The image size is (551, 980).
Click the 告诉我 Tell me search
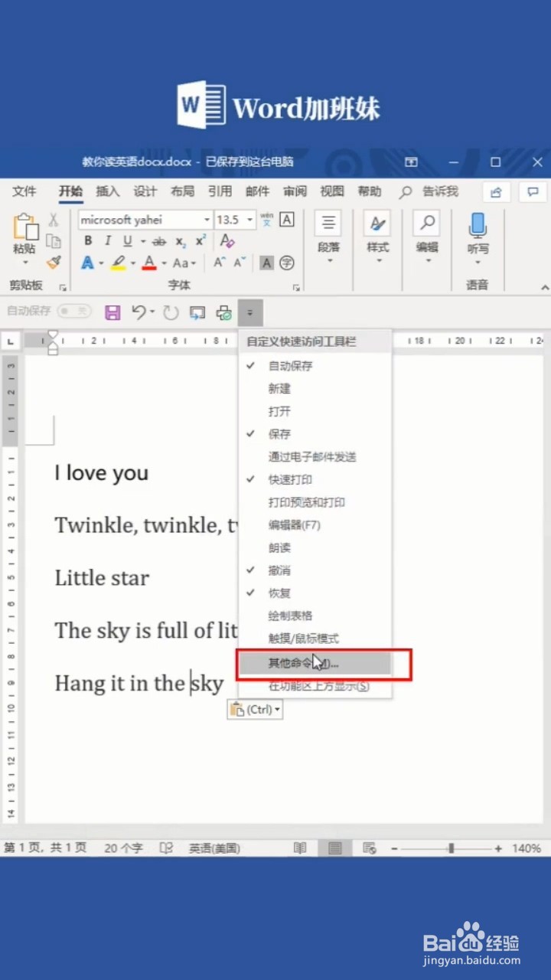coord(441,191)
